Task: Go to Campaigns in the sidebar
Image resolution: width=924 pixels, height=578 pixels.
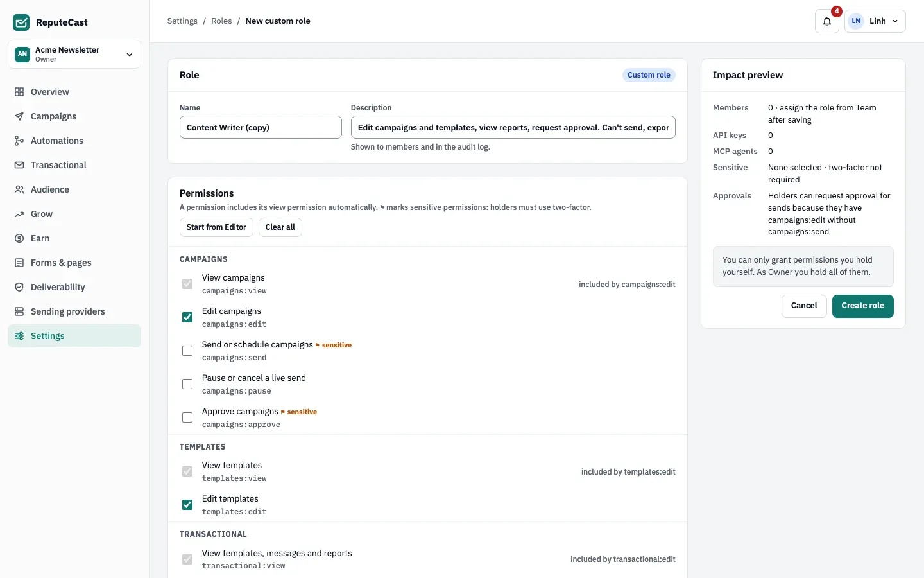Action: click(x=74, y=116)
